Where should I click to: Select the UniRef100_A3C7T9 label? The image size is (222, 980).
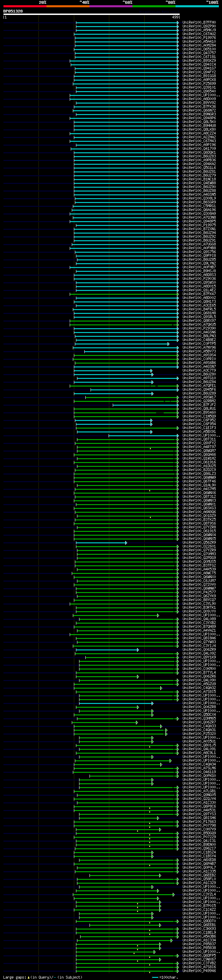tap(199, 371)
